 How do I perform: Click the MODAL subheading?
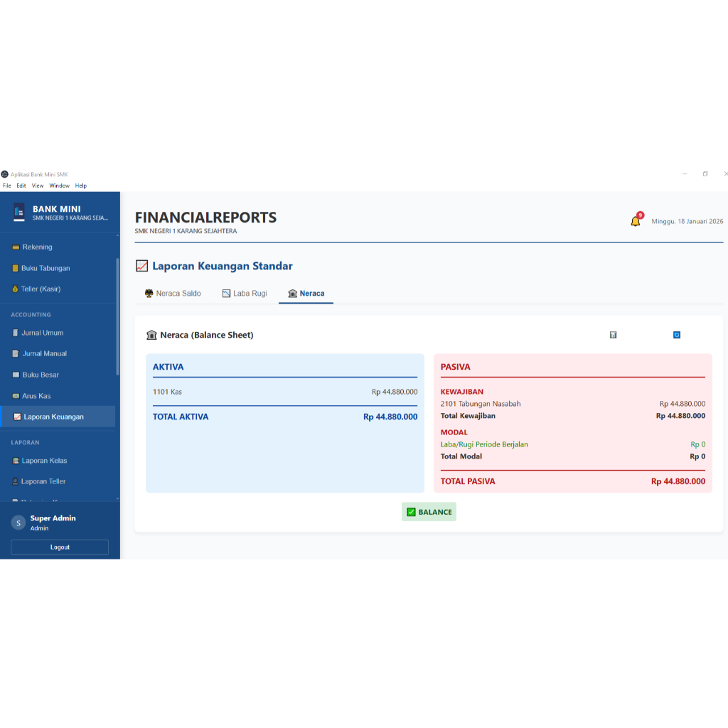454,432
